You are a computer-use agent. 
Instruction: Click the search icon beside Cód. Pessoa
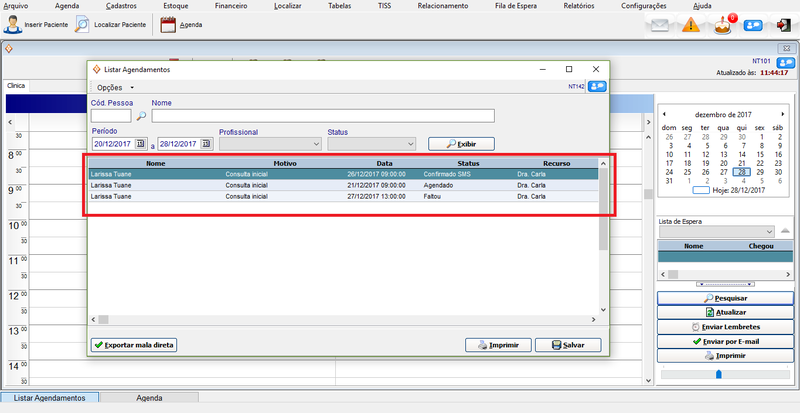(141, 116)
